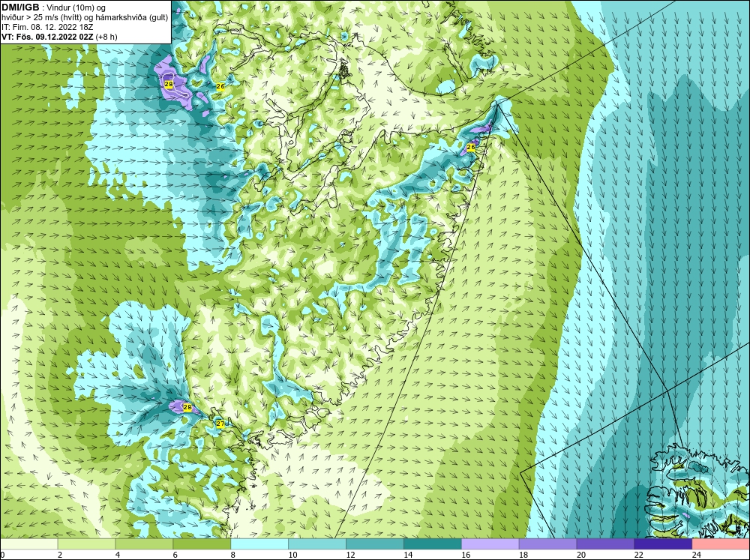The image size is (750, 560).
Task: Click the "IT: Fim. 08. 12. 2022 18Z" line
Action: pyautogui.click(x=47, y=27)
